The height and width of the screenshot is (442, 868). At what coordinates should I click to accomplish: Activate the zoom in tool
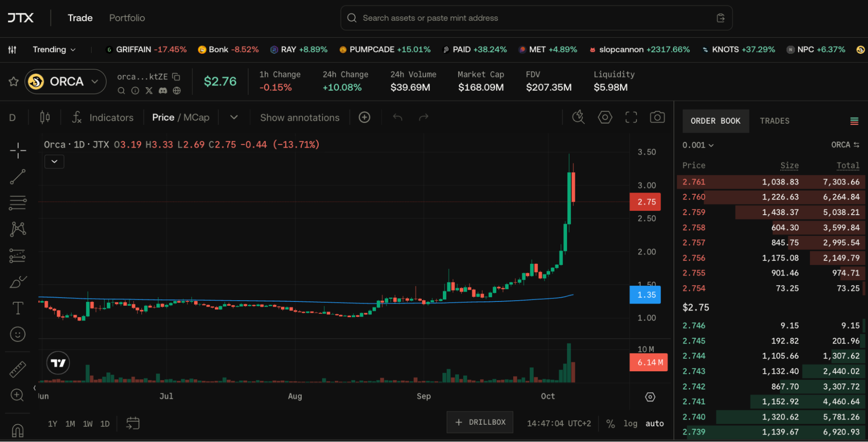point(17,395)
